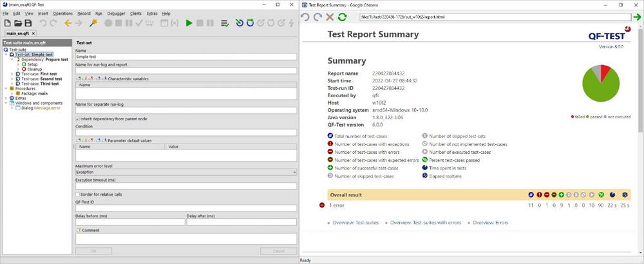Image resolution: width=644 pixels, height=264 pixels.
Task: Open a test-suite using the folder icon
Action: (18, 23)
